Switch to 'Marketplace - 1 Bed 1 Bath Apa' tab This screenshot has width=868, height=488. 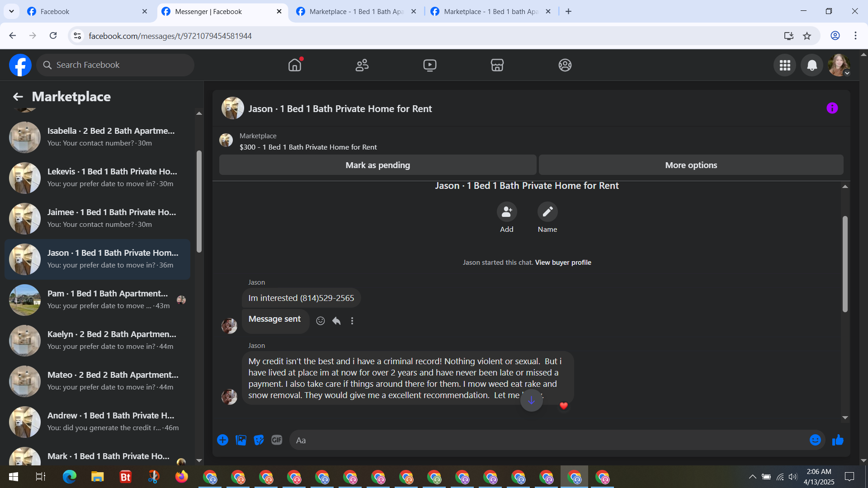357,11
